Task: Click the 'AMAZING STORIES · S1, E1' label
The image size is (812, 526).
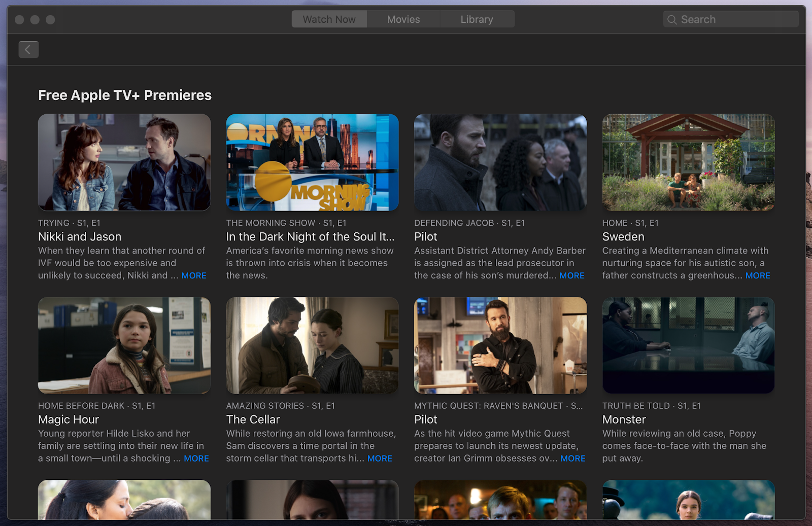Action: pos(281,406)
